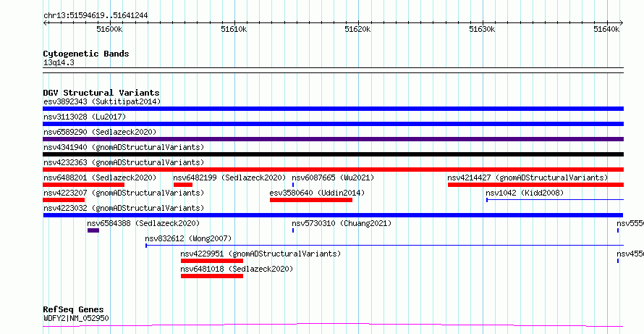Open nsv4341940 gnomAD label
Image resolution: width=644 pixels, height=334 pixels.
(124, 147)
